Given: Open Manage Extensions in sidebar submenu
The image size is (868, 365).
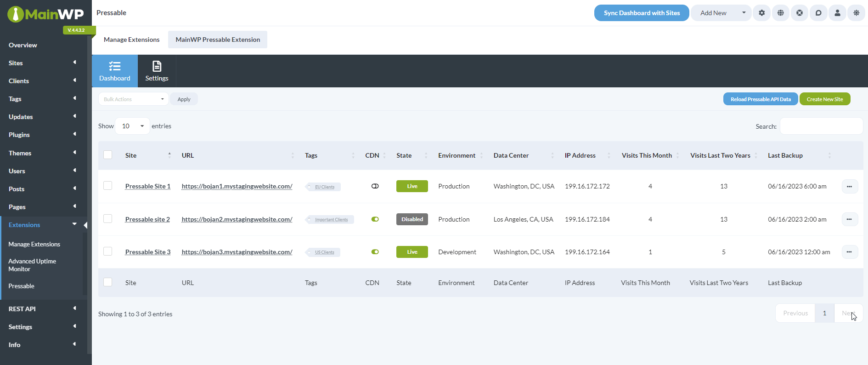Looking at the screenshot, I should click(34, 244).
